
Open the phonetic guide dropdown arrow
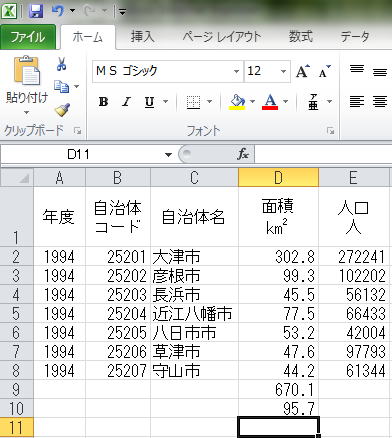coord(329,101)
